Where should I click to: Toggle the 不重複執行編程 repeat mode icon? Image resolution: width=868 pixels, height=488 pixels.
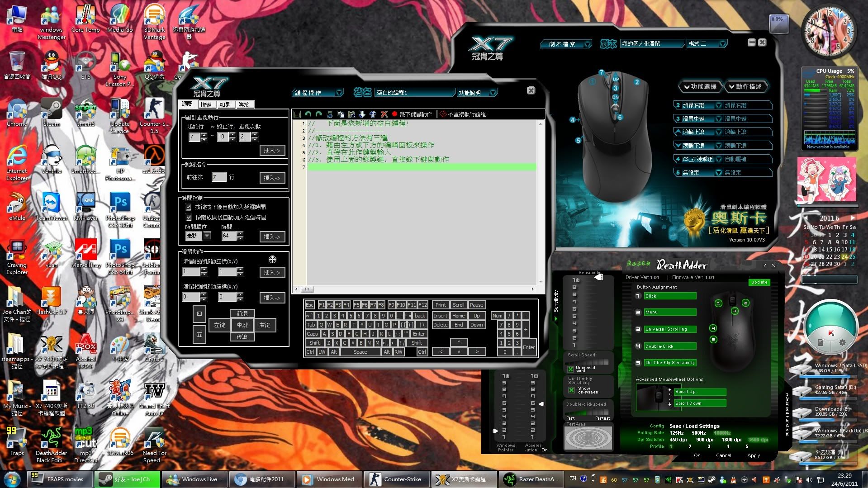pos(444,114)
